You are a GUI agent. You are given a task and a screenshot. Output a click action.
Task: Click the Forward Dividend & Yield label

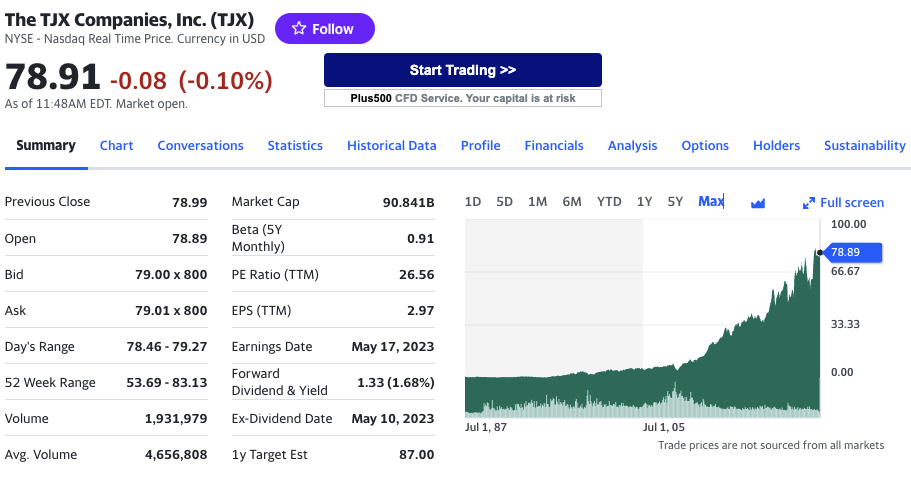(x=279, y=382)
